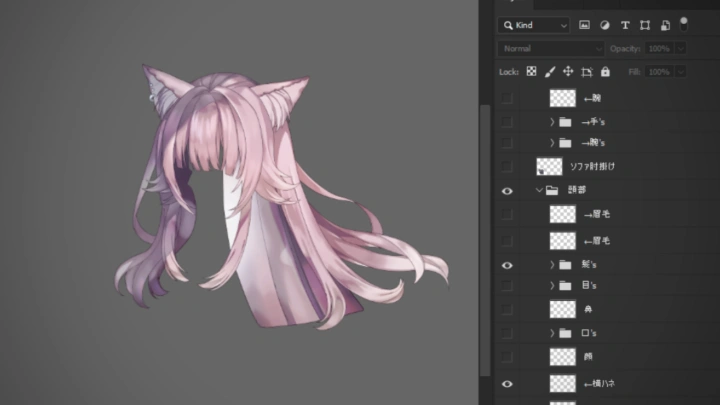Click the lock all padlock icon

[606, 72]
